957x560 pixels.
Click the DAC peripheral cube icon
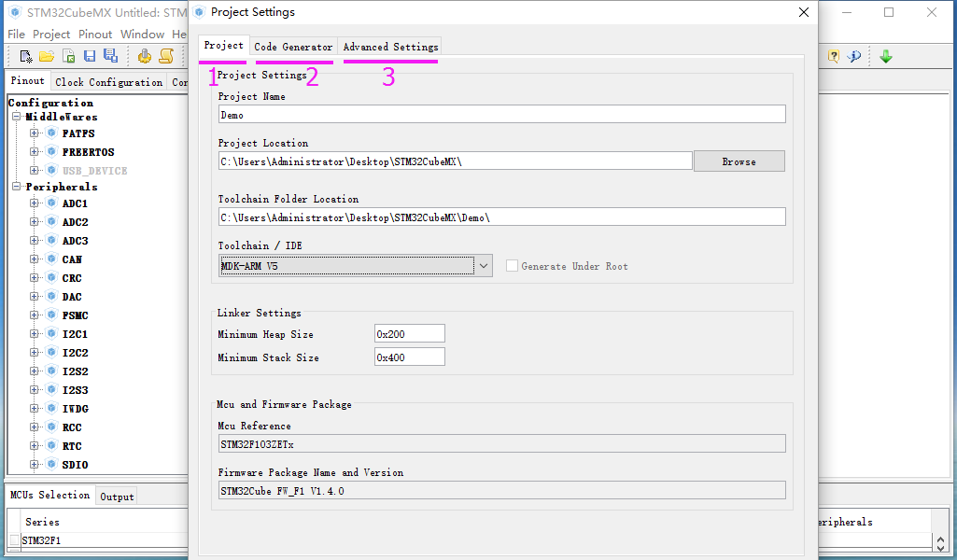coord(52,297)
